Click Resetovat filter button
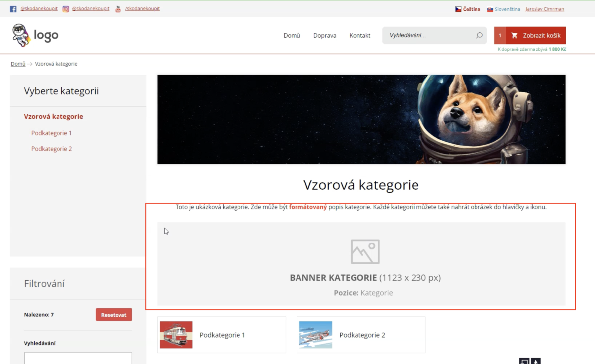The width and height of the screenshot is (595, 364). tap(114, 314)
